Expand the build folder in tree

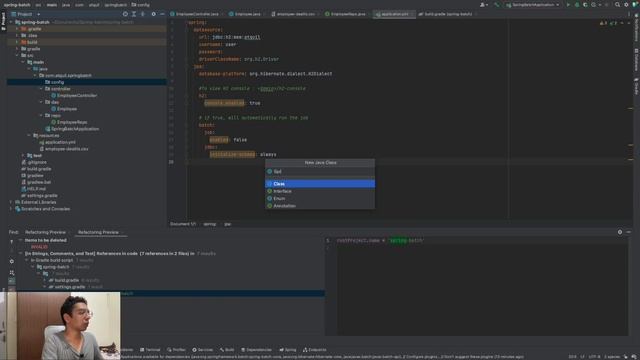[x=17, y=42]
